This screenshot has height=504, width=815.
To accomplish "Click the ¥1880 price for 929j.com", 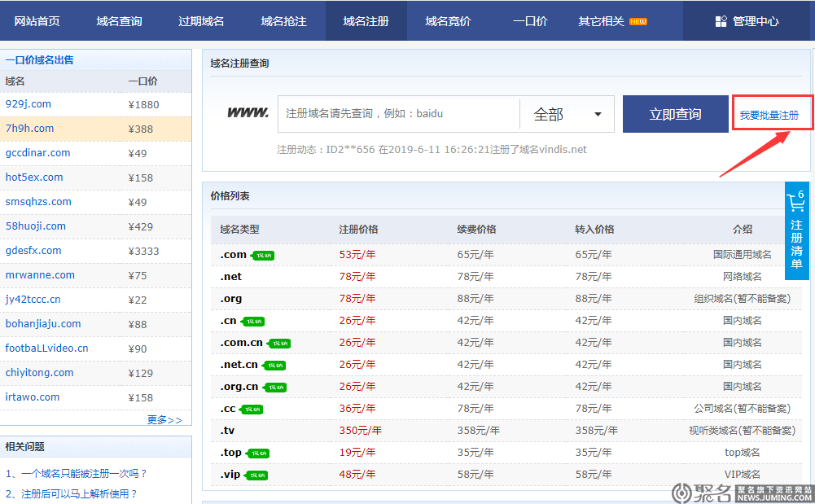I will (143, 104).
